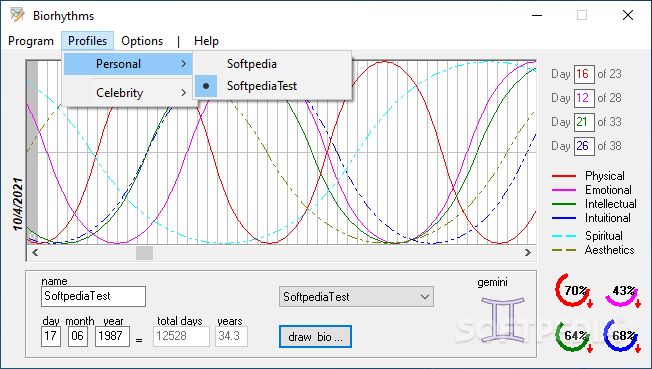Click the total days field 12528
This screenshot has height=369, width=652.
point(181,336)
